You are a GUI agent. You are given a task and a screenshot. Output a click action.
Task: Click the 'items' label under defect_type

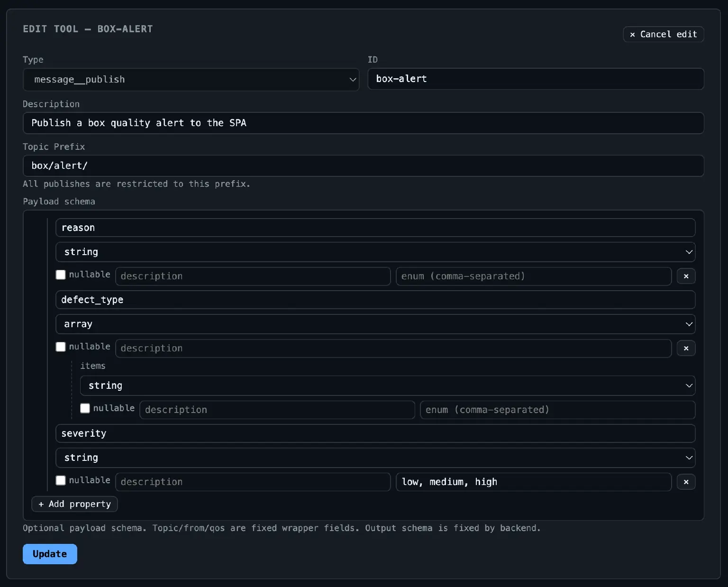(x=93, y=366)
